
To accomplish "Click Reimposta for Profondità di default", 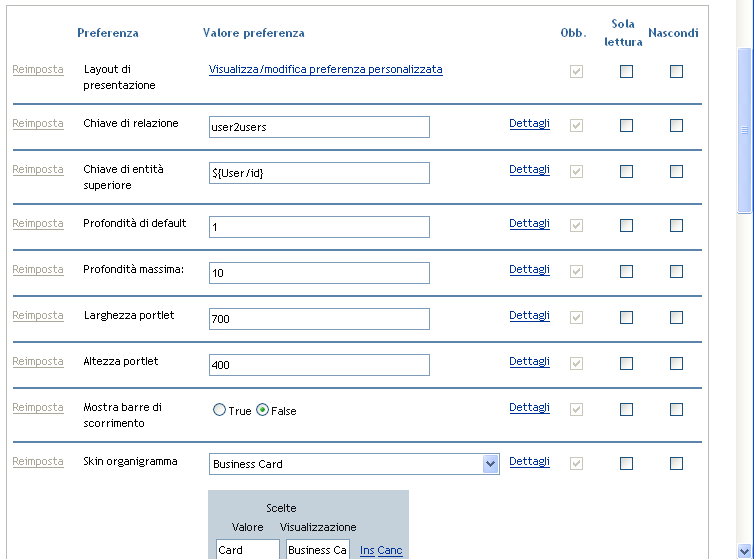I will click(x=38, y=224).
